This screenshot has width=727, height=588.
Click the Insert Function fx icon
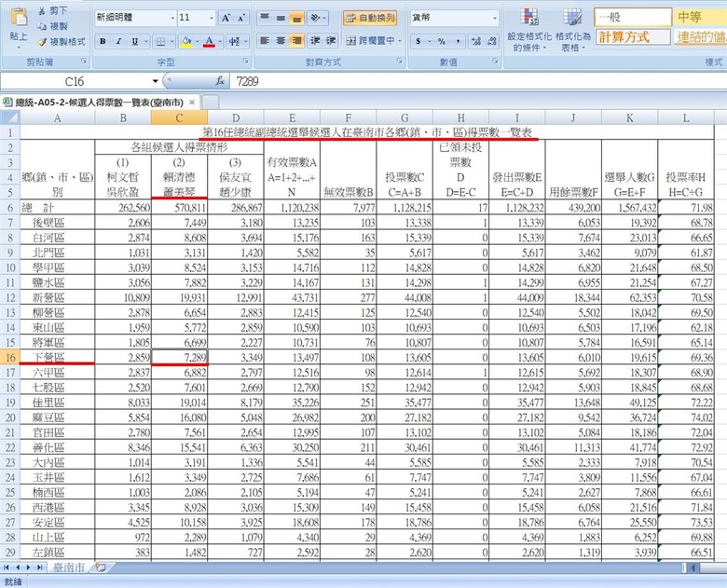[x=221, y=81]
